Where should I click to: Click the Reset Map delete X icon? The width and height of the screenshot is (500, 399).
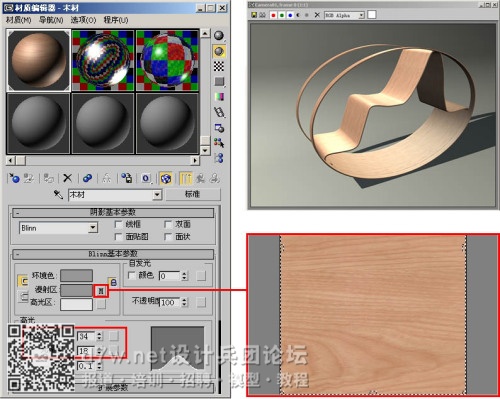coord(67,178)
